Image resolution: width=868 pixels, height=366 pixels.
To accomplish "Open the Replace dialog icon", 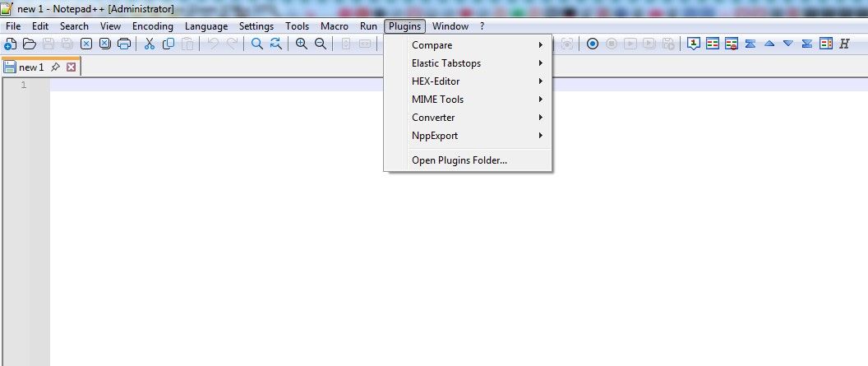I will tap(275, 44).
